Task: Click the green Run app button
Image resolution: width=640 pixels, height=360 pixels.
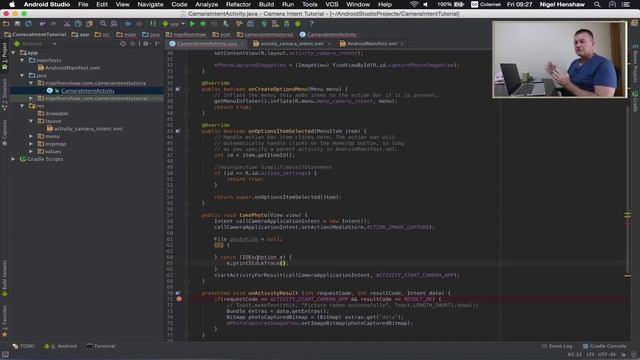Action: point(192,24)
